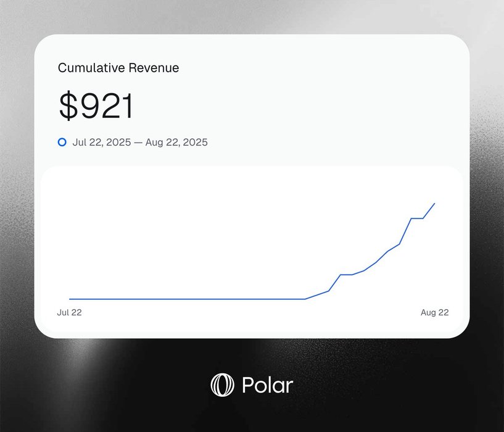This screenshot has width=504, height=432.
Task: Click the dash between the two dates
Action: click(138, 142)
